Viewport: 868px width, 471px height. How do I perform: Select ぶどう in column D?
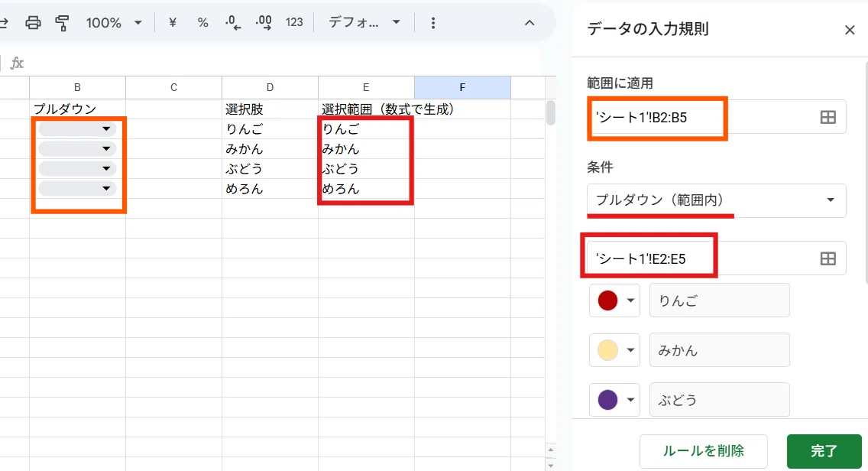coord(270,169)
